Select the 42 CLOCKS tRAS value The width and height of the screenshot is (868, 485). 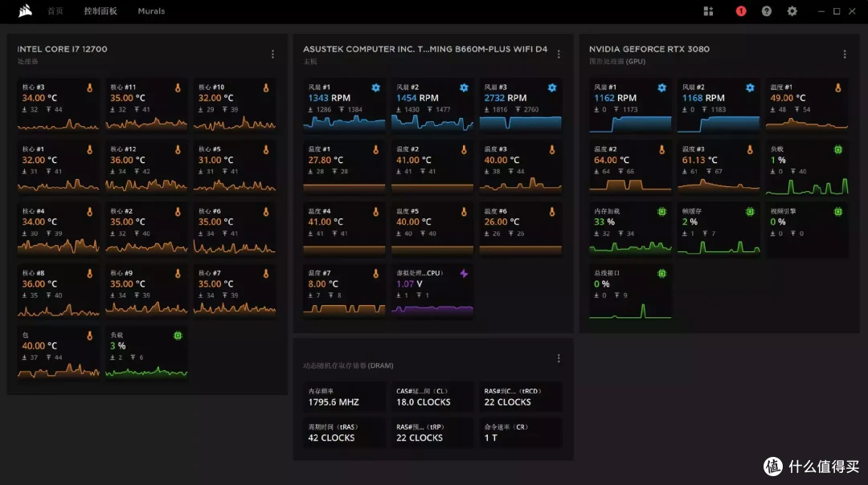coord(331,438)
